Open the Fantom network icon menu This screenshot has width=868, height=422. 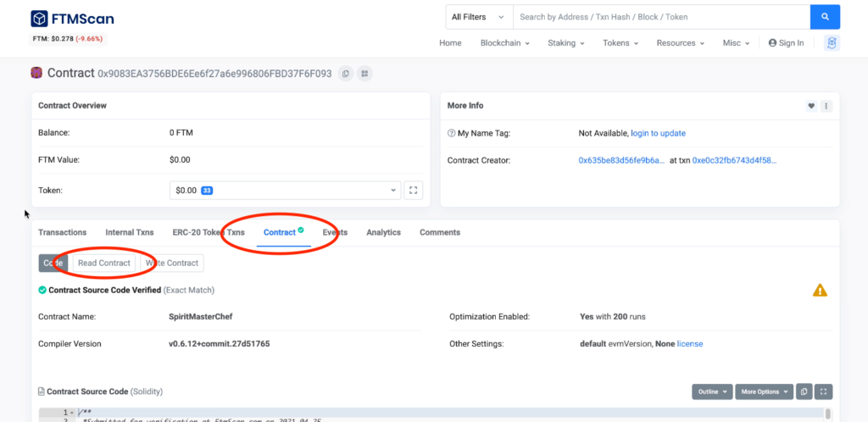click(x=832, y=43)
